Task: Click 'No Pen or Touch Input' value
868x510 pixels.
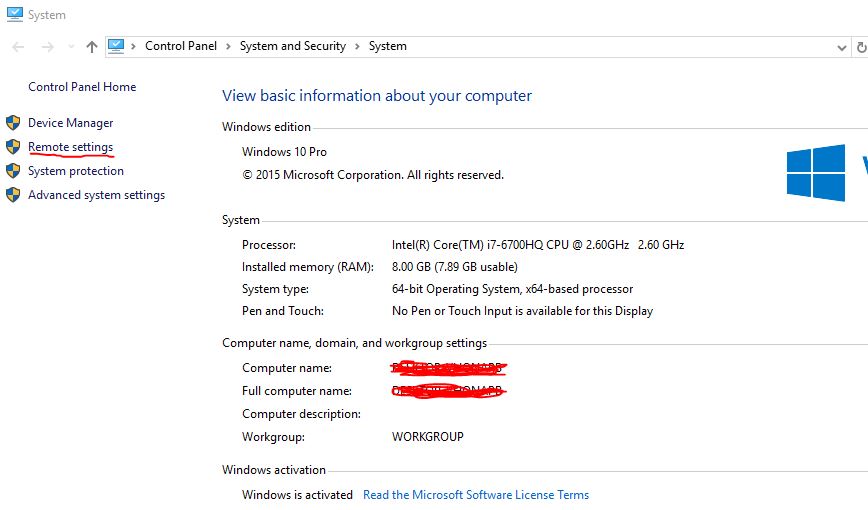Action: click(x=522, y=311)
